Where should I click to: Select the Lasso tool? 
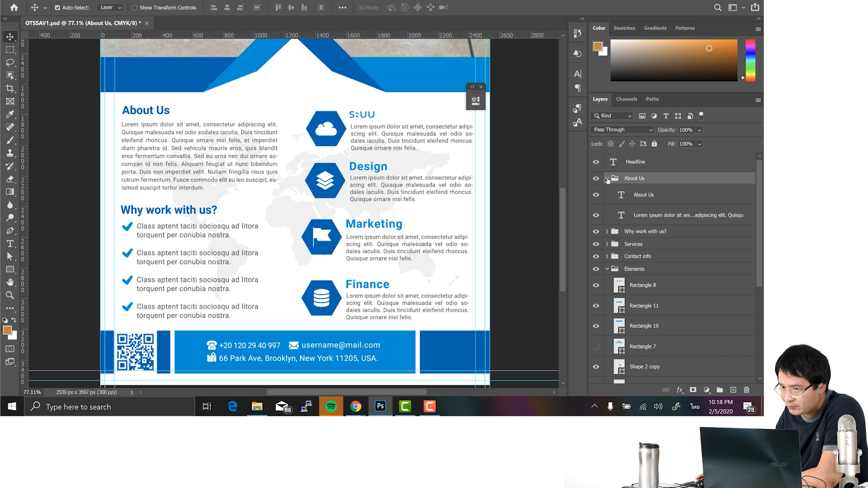[10, 62]
